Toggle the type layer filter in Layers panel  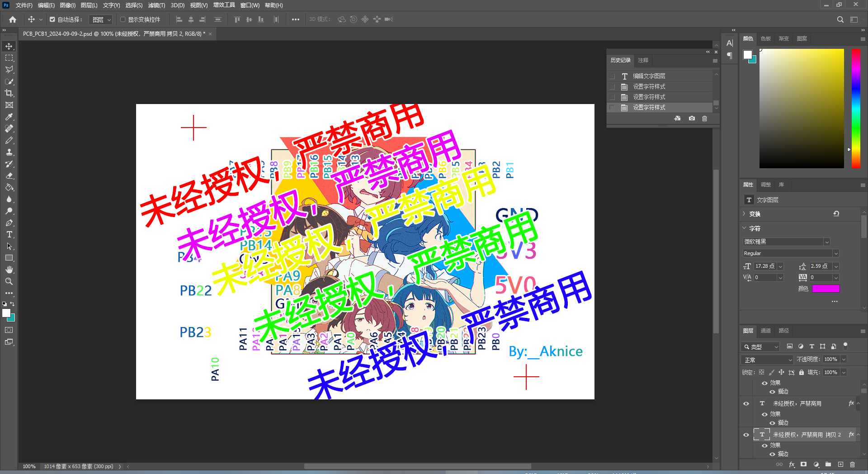point(812,346)
